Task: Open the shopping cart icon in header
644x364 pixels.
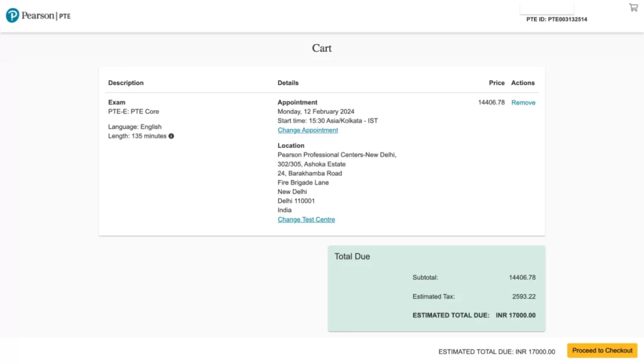Action: [x=633, y=8]
